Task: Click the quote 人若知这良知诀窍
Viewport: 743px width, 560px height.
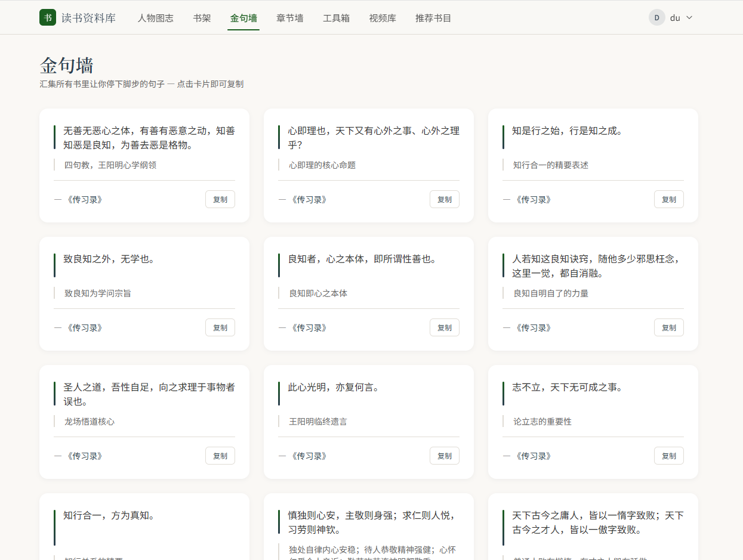Action: point(597,266)
